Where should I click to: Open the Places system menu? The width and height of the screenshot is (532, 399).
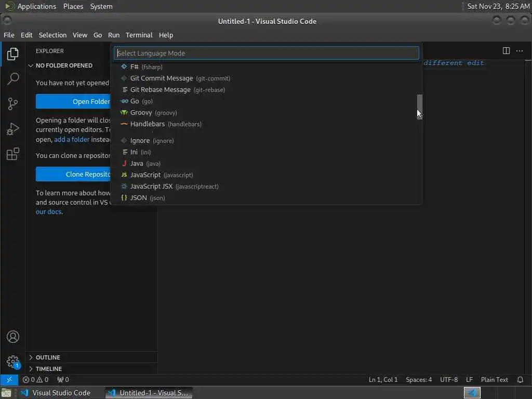[x=73, y=6]
